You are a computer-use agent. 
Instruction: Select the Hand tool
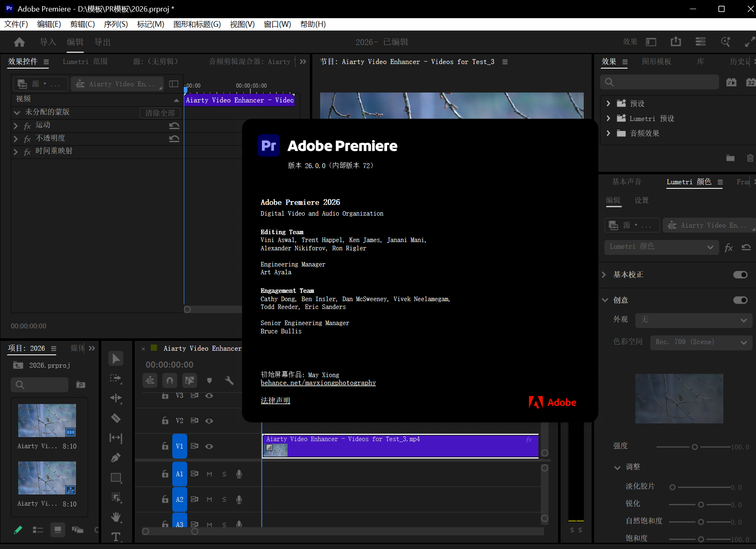pyautogui.click(x=116, y=517)
